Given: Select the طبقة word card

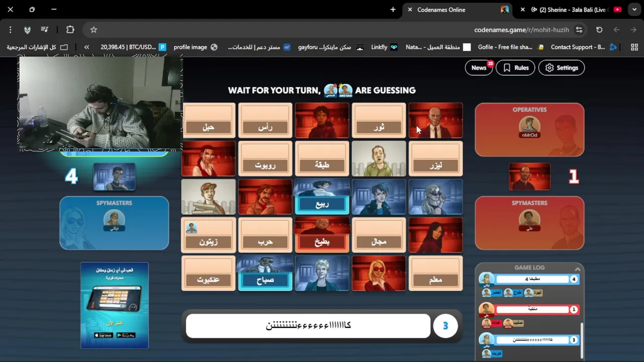Looking at the screenshot, I should click(322, 159).
